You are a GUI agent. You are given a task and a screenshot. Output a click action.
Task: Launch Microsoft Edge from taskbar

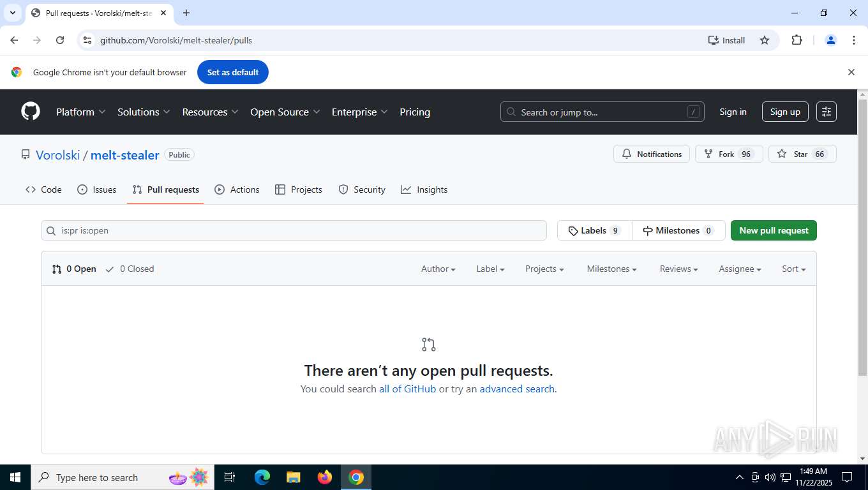coord(262,477)
